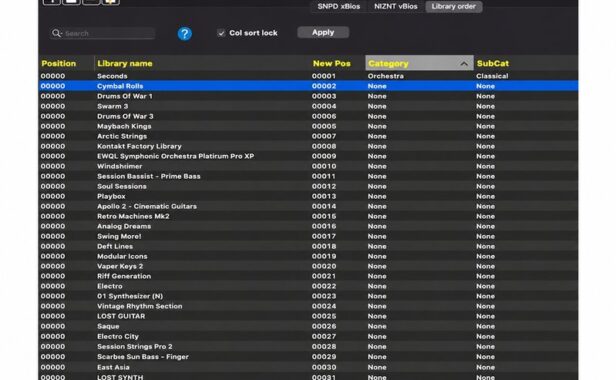
Task: Select the EWQL Symphonic Orchestra row
Action: point(308,156)
